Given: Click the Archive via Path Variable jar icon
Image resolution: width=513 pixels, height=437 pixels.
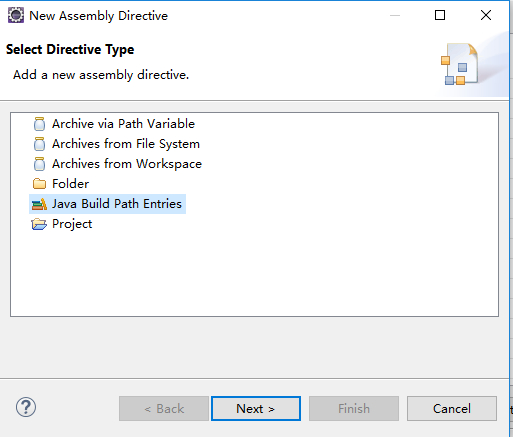Looking at the screenshot, I should 39,124.
